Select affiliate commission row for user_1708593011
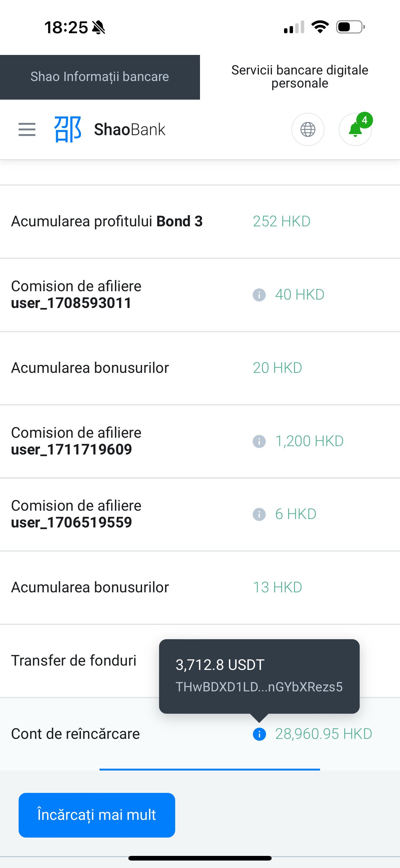Image resolution: width=400 pixels, height=868 pixels. [76, 295]
